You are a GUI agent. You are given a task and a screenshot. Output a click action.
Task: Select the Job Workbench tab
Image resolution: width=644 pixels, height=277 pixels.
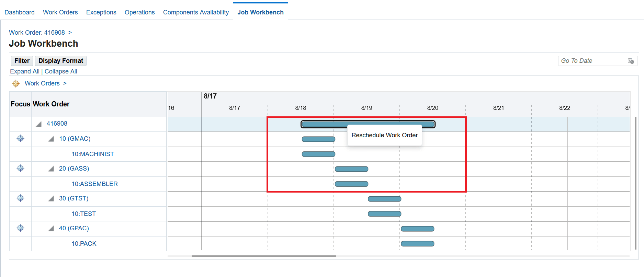point(260,12)
